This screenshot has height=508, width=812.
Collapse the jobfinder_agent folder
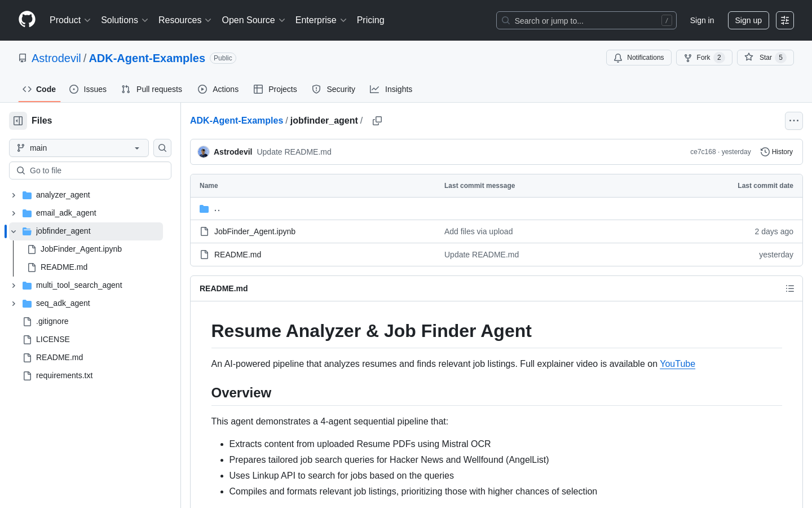click(x=14, y=231)
